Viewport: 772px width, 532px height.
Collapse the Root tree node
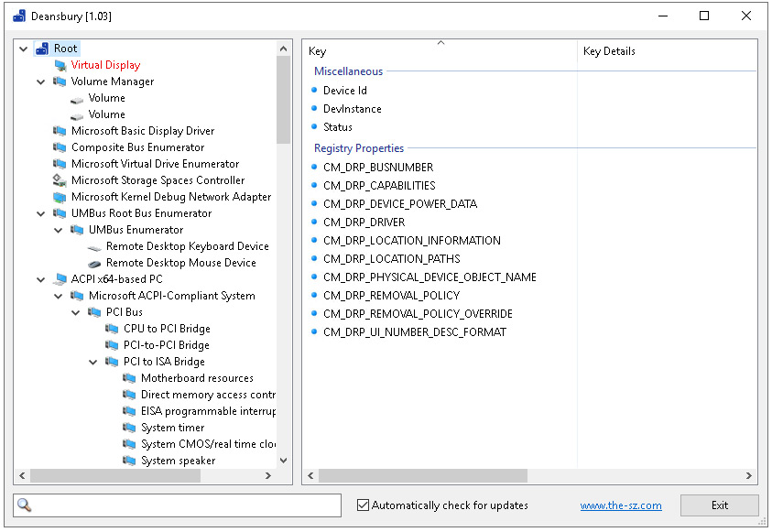(23, 49)
